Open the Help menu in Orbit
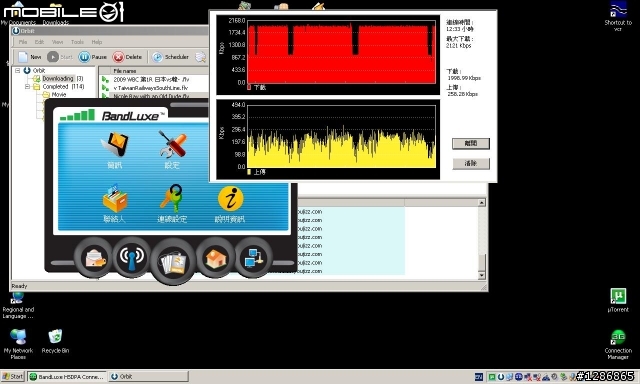This screenshot has width=640, height=384. point(97,42)
